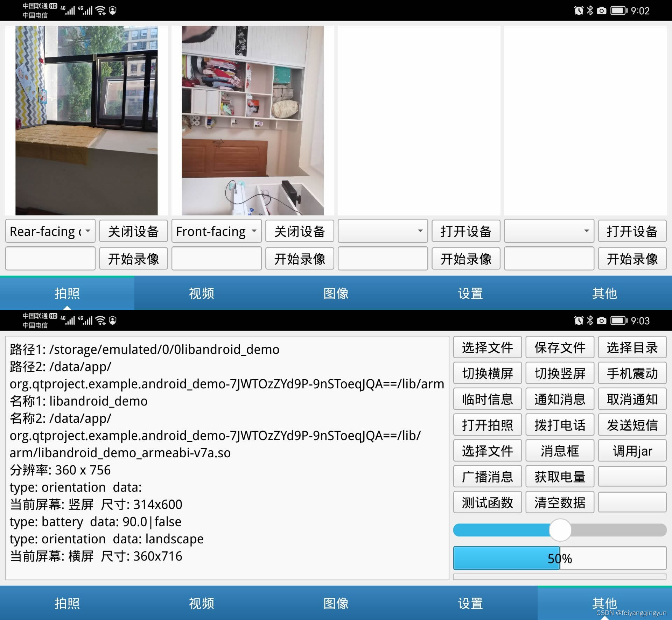Switch to landscape with 切换横屏
Viewport: 672px width, 620px height.
[x=488, y=373]
